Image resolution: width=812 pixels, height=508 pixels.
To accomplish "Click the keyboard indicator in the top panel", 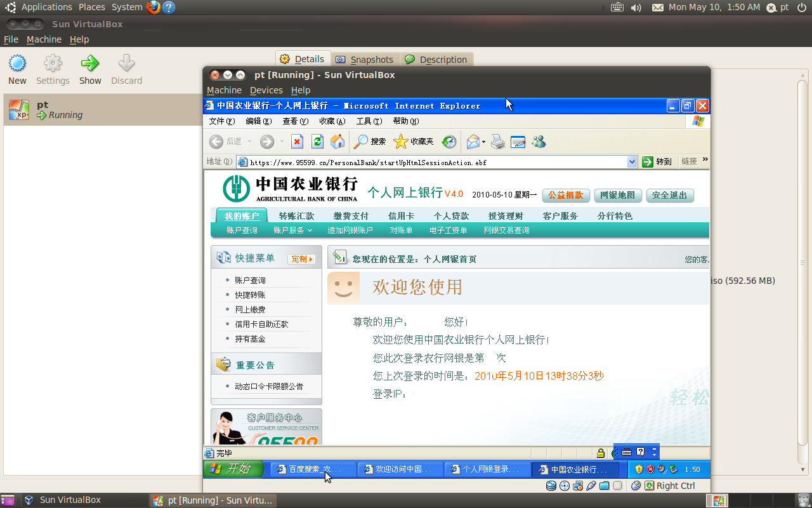I will [x=617, y=8].
